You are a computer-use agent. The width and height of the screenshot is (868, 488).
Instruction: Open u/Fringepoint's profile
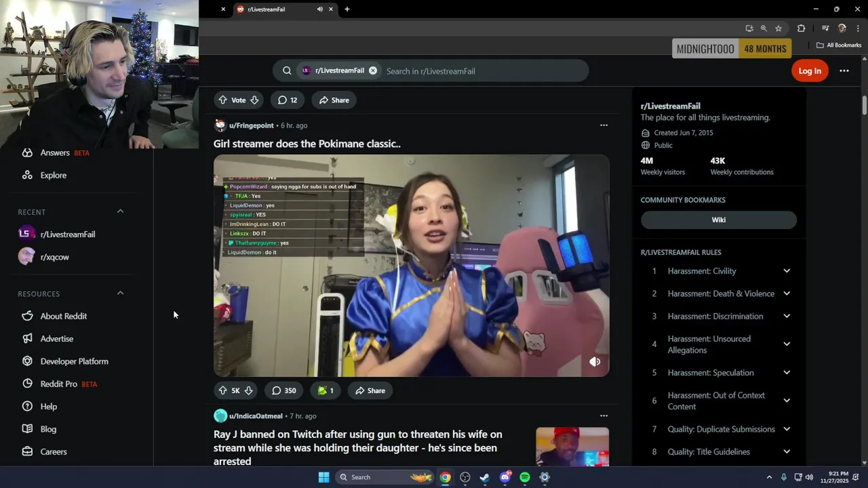pyautogui.click(x=251, y=125)
